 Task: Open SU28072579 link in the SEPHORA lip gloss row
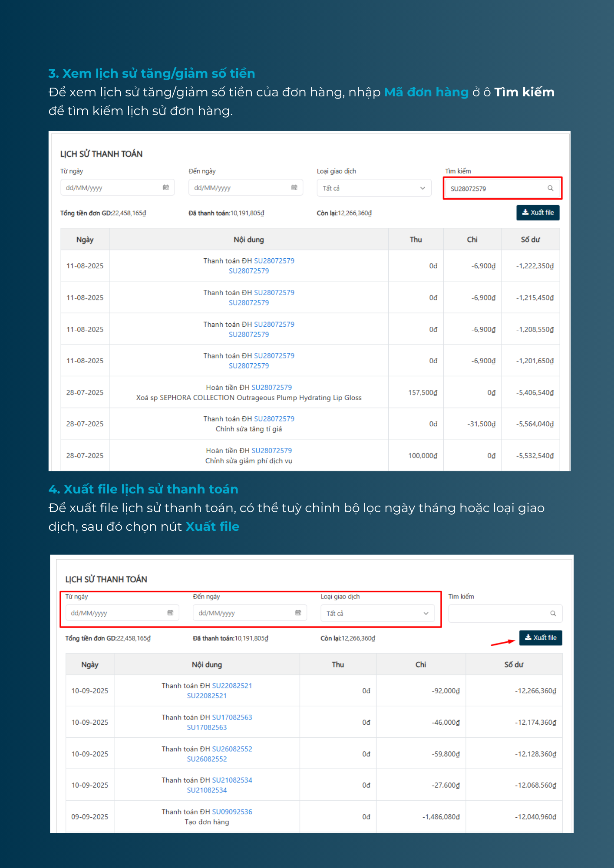pos(271,388)
